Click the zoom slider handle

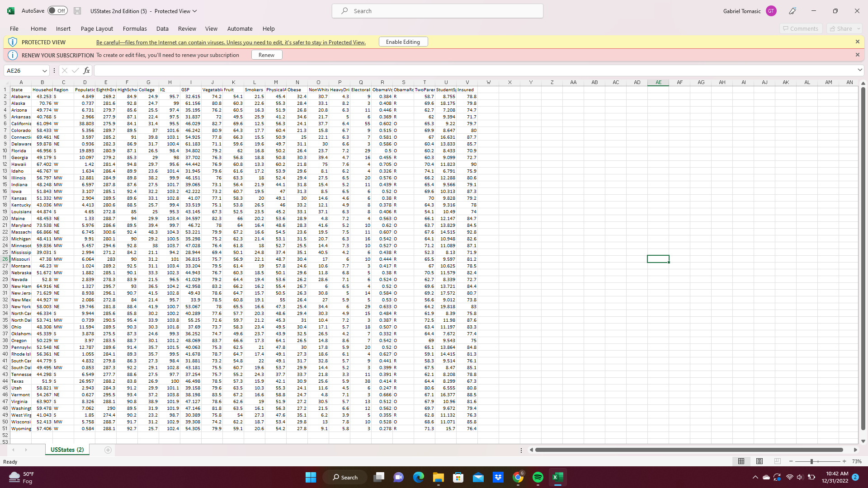click(811, 461)
